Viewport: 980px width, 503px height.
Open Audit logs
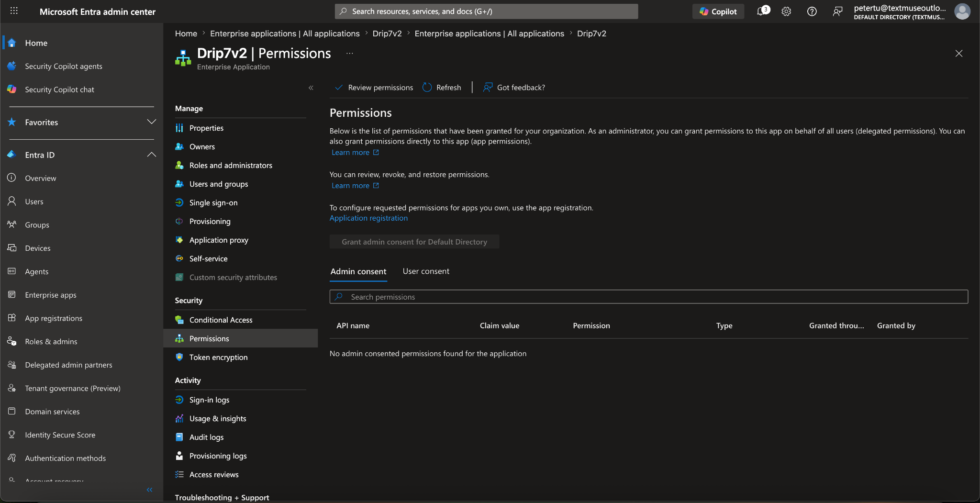[x=206, y=437]
